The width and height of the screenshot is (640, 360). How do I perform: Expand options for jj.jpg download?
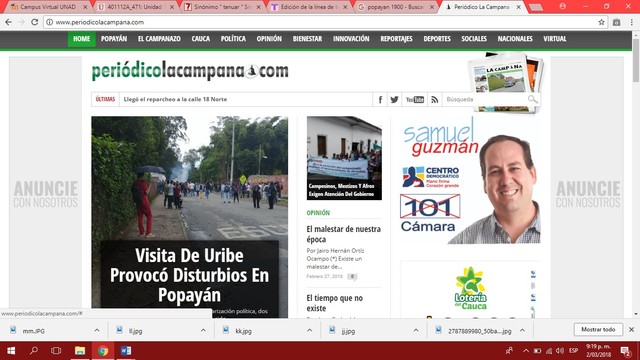(416, 330)
